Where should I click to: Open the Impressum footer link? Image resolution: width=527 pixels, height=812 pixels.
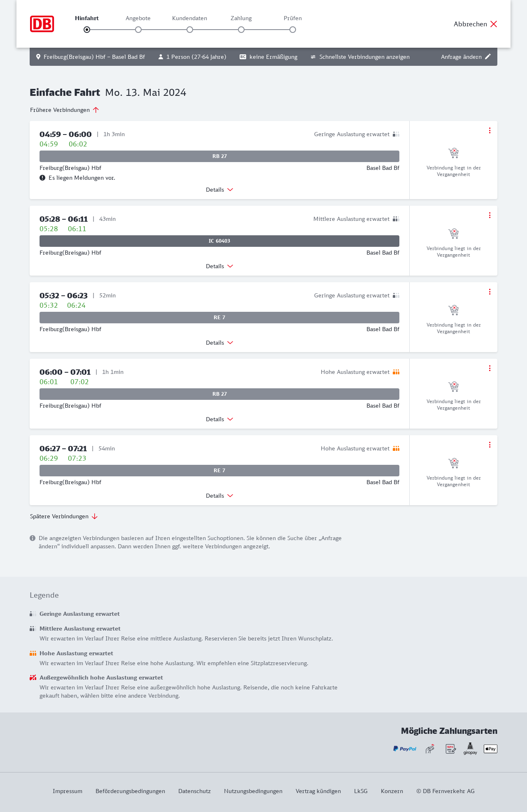coord(68,791)
